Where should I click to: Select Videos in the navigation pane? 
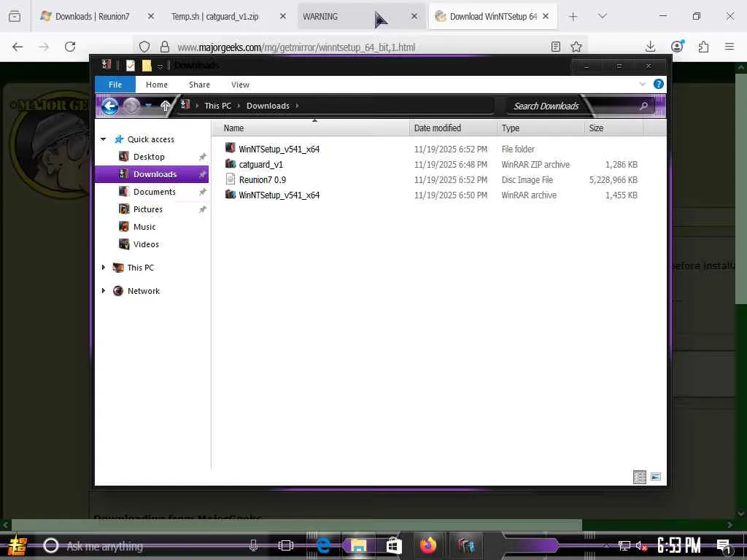click(x=146, y=244)
